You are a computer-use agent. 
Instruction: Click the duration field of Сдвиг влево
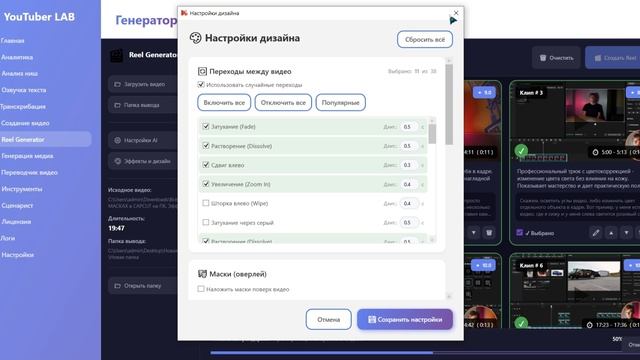409,165
